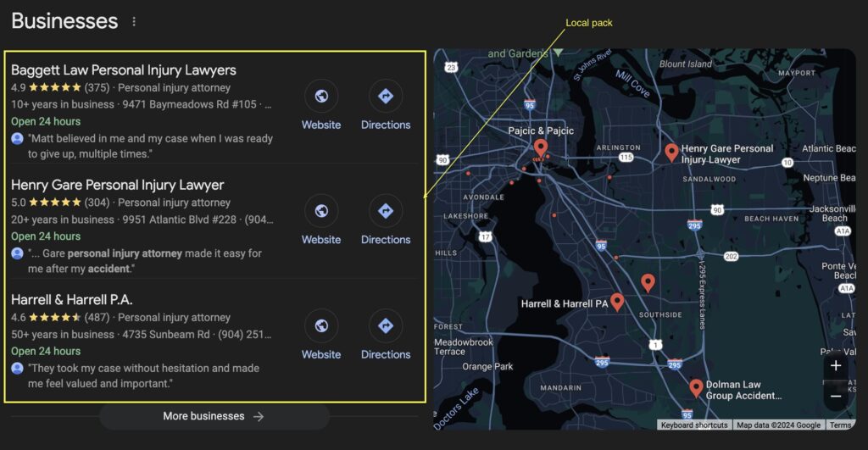Viewport: 868px width, 450px height.
Task: Open Henry Gare Personal Injury Lawyer listing
Action: coord(117,185)
